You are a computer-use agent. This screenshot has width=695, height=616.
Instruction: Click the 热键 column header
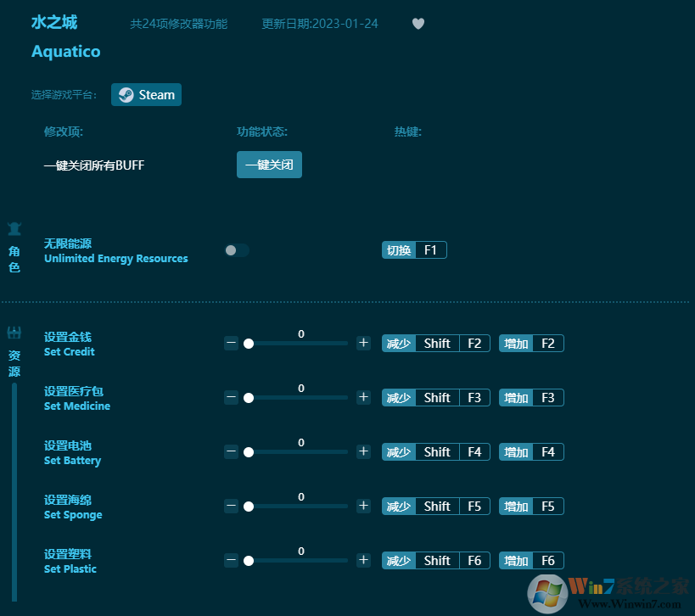(408, 132)
